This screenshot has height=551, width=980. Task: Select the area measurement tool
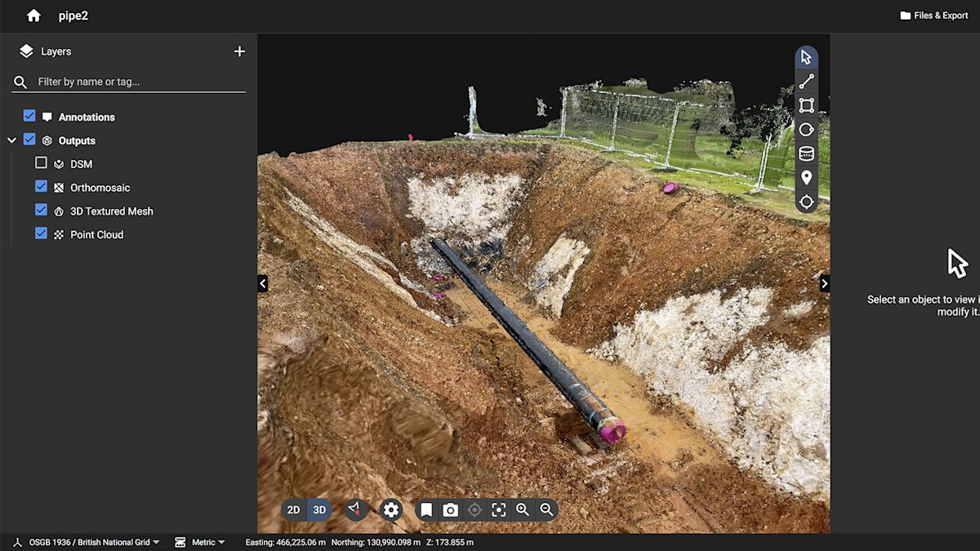coord(806,105)
